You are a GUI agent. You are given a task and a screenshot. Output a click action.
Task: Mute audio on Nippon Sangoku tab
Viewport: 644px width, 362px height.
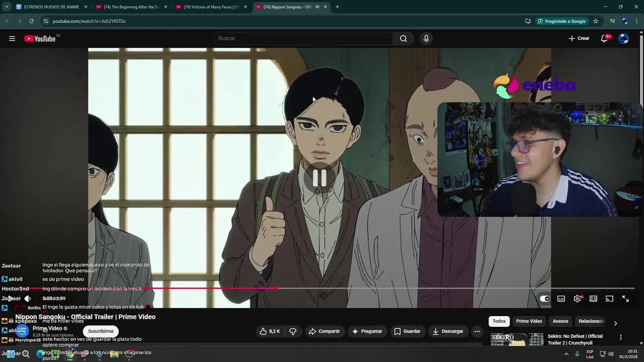click(x=317, y=7)
